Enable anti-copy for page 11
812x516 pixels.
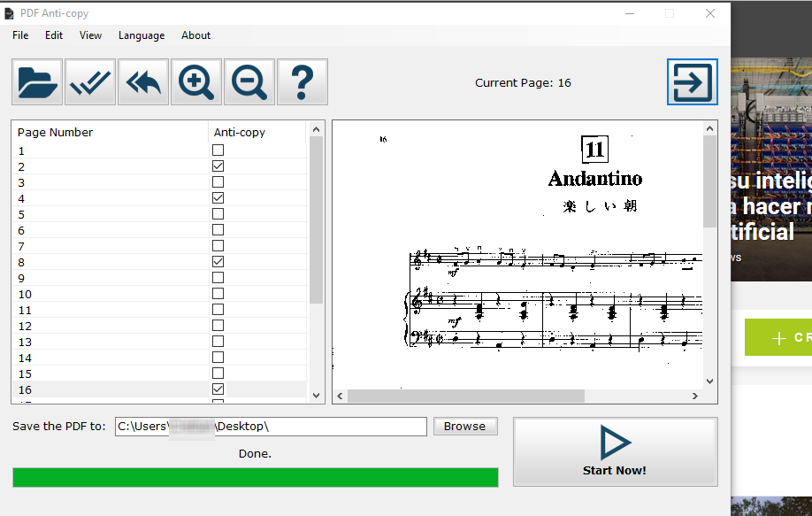tap(218, 310)
